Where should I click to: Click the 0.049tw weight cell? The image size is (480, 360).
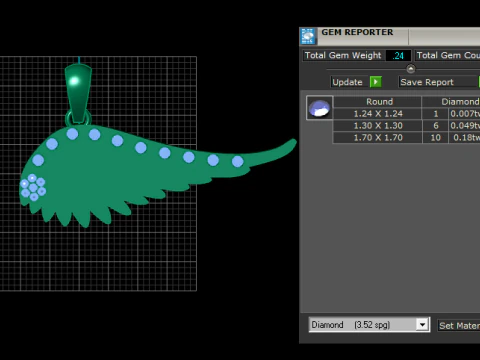[465, 126]
